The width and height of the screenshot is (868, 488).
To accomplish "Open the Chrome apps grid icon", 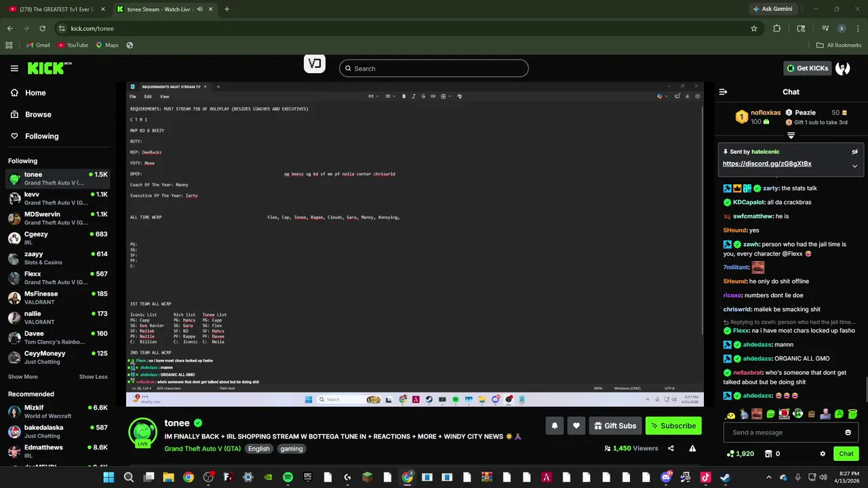I will tap(9, 45).
